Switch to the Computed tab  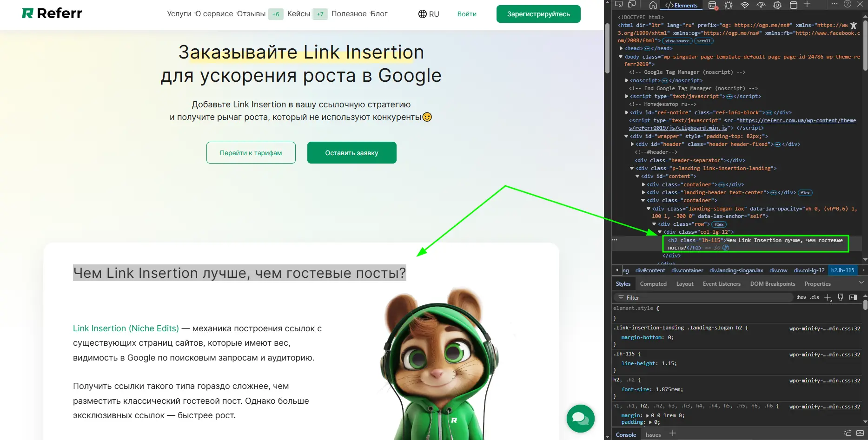point(653,283)
